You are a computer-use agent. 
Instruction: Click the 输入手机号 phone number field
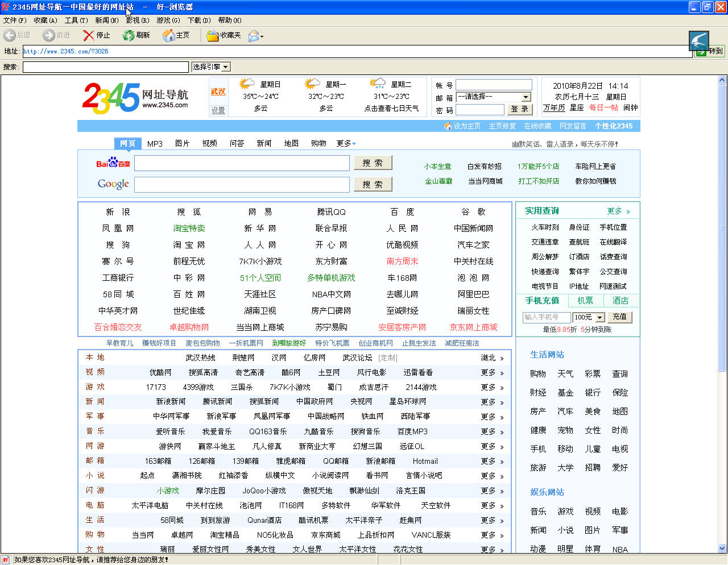point(546,317)
